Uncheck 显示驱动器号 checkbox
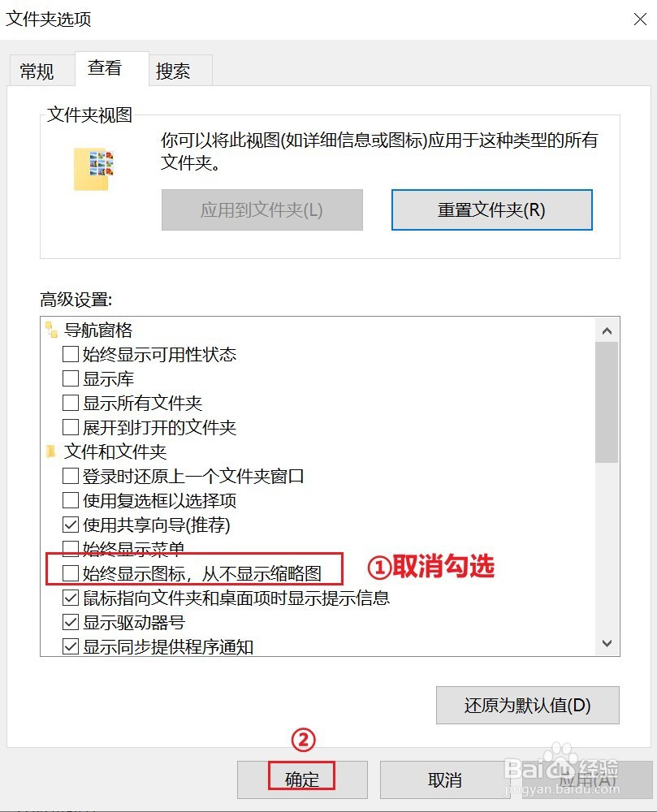Screen dimensions: 657x812 71,622
